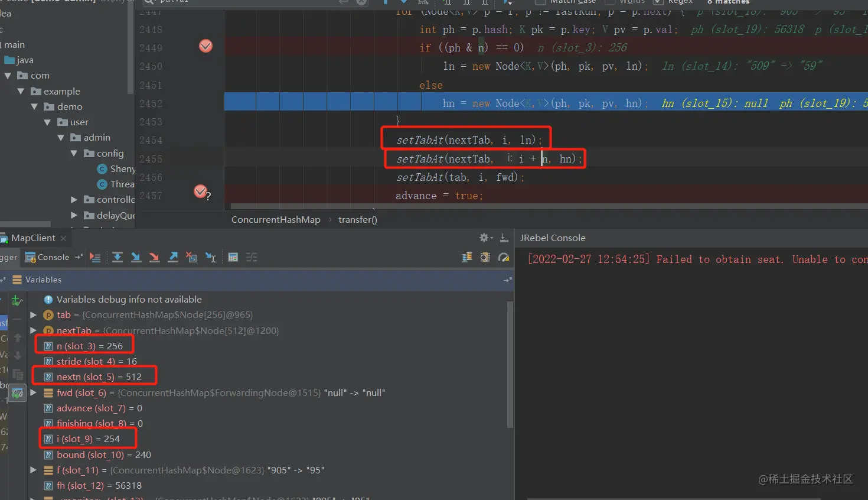This screenshot has height=500, width=868.
Task: Click the debugger icon right of Restore Layout
Action: coord(485,257)
